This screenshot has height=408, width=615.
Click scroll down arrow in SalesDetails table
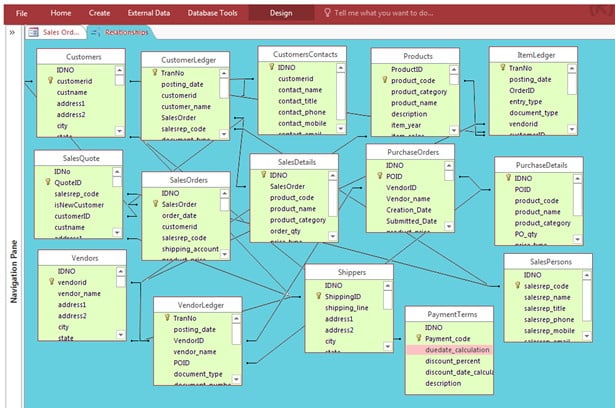[x=333, y=236]
